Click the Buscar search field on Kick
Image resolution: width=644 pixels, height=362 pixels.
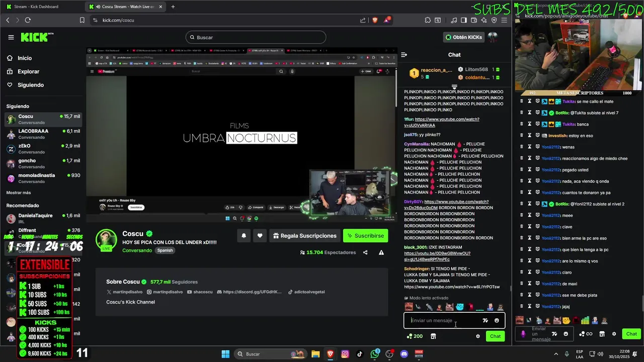pyautogui.click(x=256, y=37)
